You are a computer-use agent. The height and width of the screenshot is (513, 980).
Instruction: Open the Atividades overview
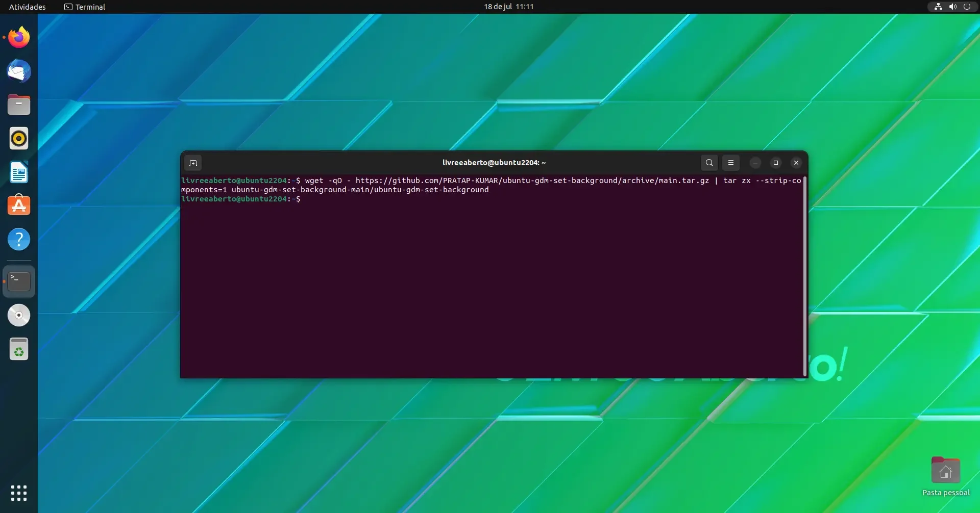pos(28,7)
